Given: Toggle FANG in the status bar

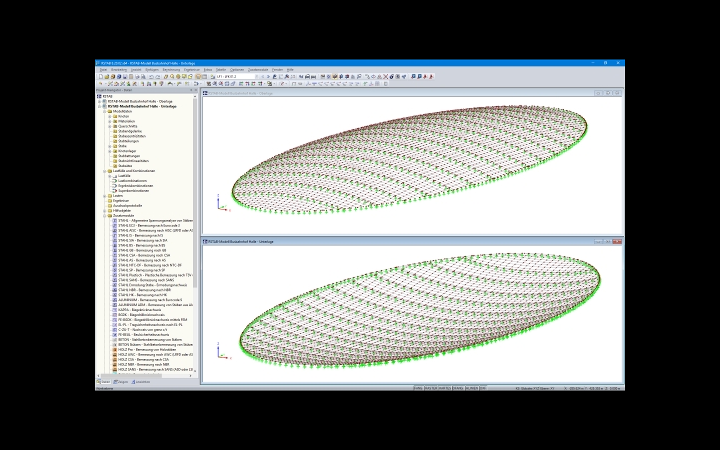Looking at the screenshot, I should pos(418,388).
